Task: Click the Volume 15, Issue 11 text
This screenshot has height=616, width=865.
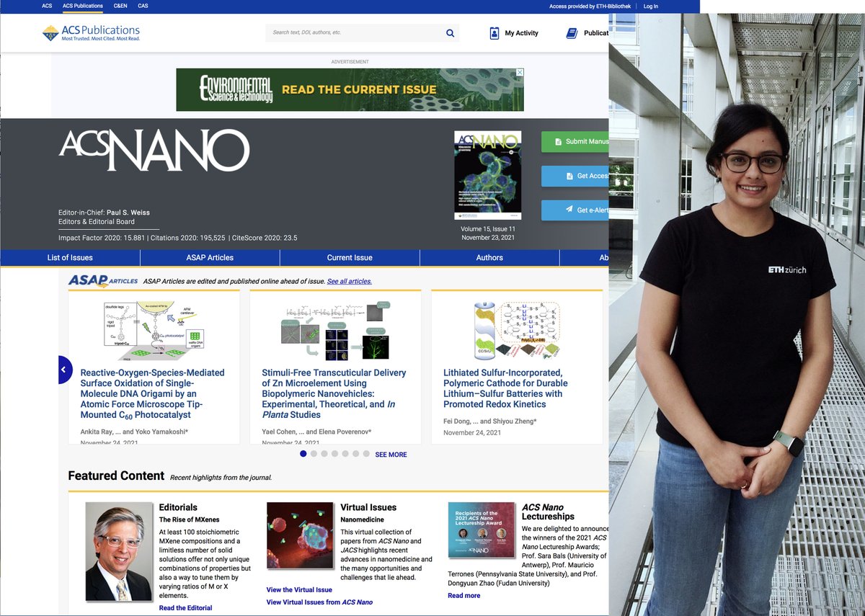Action: pyautogui.click(x=488, y=229)
